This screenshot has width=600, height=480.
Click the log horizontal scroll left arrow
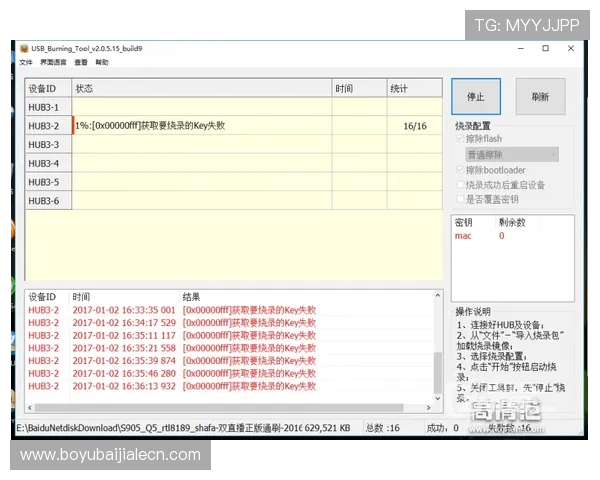tap(30, 408)
